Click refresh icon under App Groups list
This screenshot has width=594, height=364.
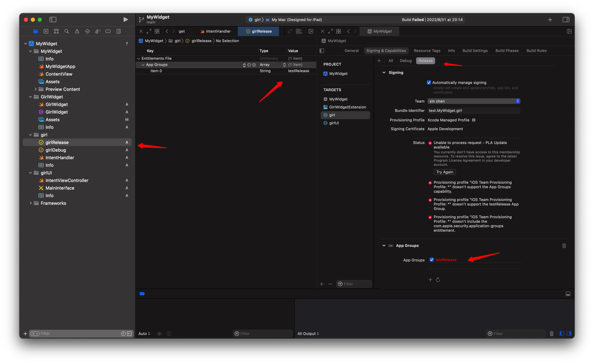438,280
